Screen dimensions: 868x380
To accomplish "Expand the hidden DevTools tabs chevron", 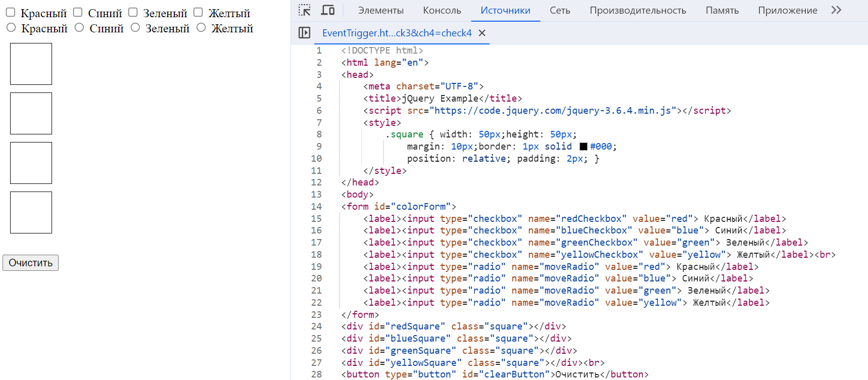I will click(x=836, y=10).
